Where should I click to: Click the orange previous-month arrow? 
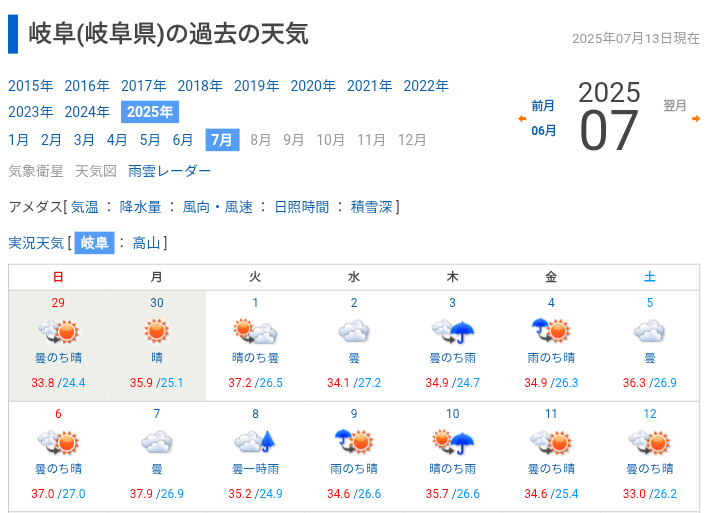coord(522,118)
